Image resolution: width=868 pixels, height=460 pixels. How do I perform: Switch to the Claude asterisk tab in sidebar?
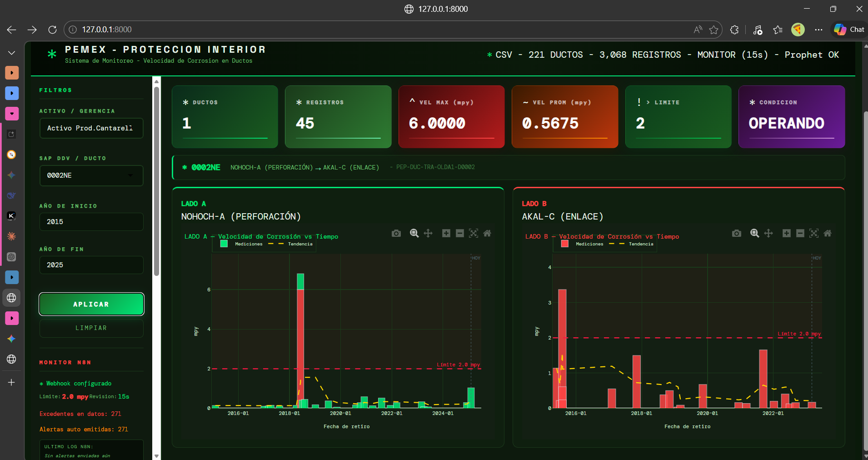point(12,236)
